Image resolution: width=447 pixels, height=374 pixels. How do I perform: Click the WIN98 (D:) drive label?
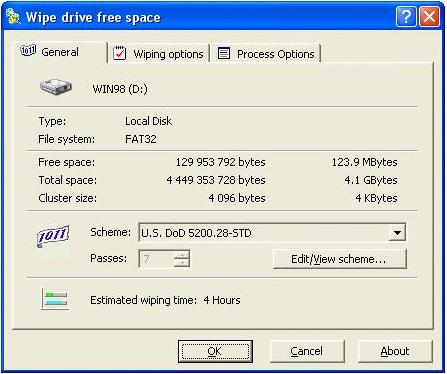120,89
